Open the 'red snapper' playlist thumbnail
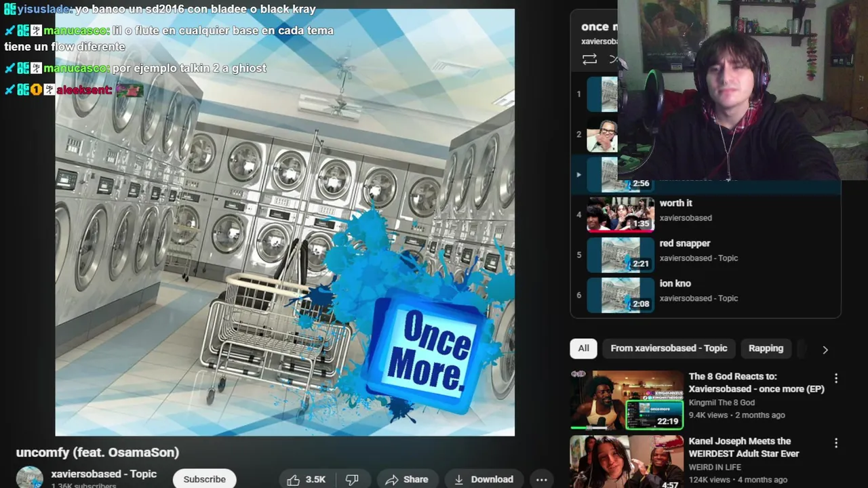This screenshot has width=868, height=488. (x=620, y=254)
